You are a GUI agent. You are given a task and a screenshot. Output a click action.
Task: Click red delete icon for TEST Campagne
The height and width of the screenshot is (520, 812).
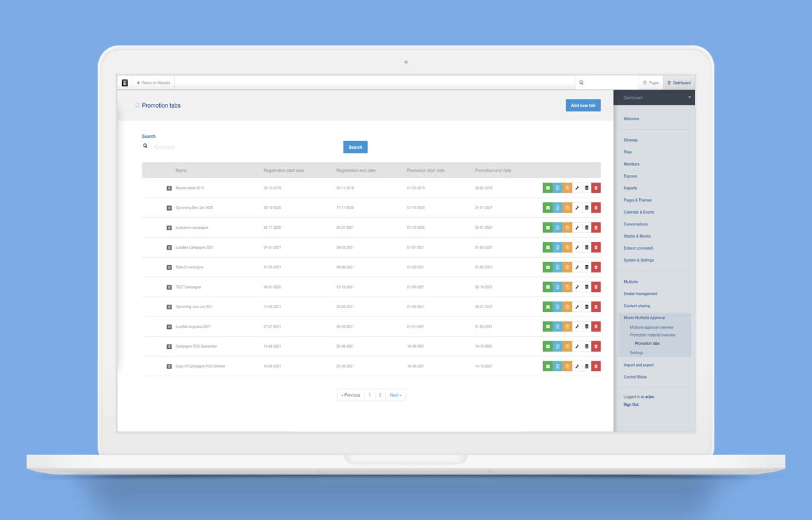[x=596, y=287]
